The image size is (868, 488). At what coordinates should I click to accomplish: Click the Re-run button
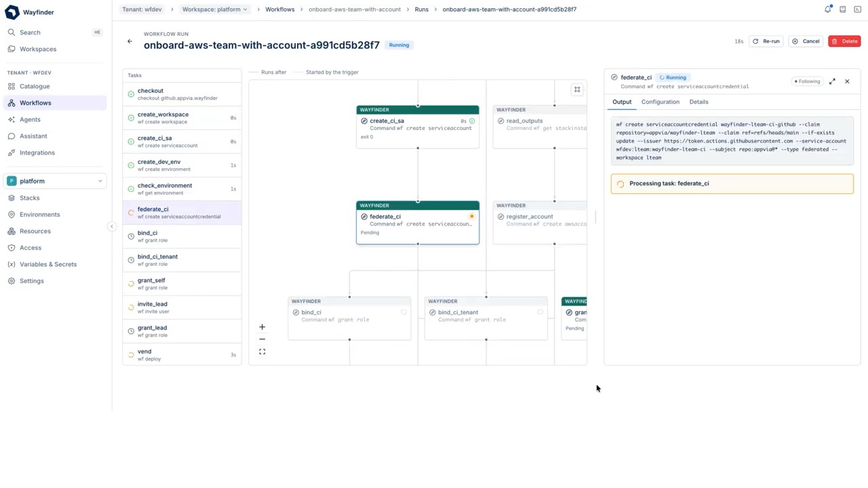[766, 41]
